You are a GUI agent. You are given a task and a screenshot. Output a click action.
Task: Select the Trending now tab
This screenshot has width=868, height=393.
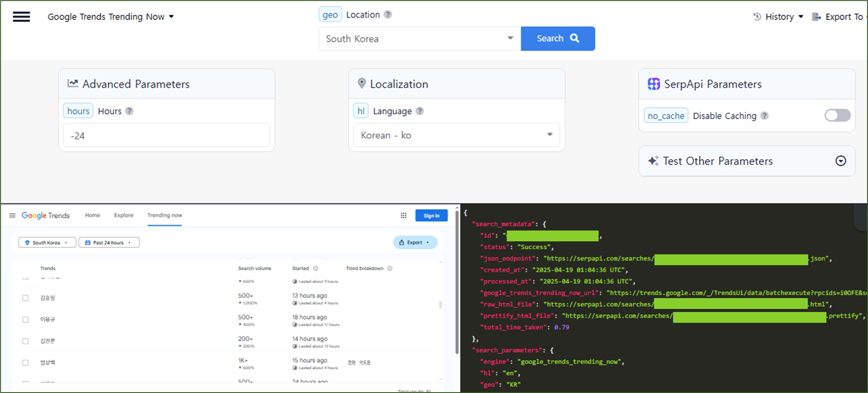tap(165, 215)
